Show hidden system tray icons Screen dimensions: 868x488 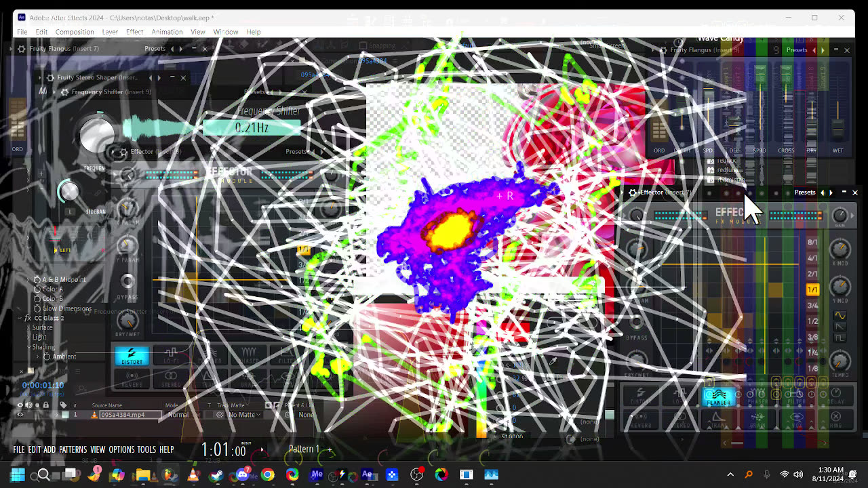pos(730,474)
